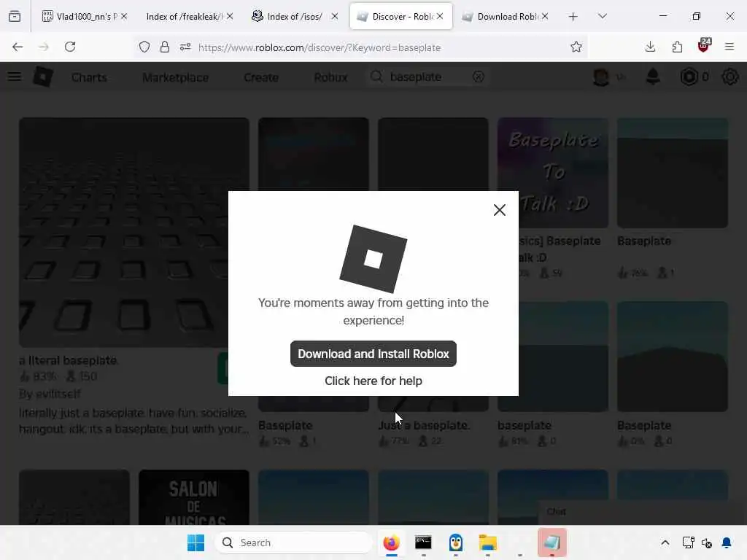Open Charts in Roblox navigation
The height and width of the screenshot is (560, 747).
tap(89, 77)
